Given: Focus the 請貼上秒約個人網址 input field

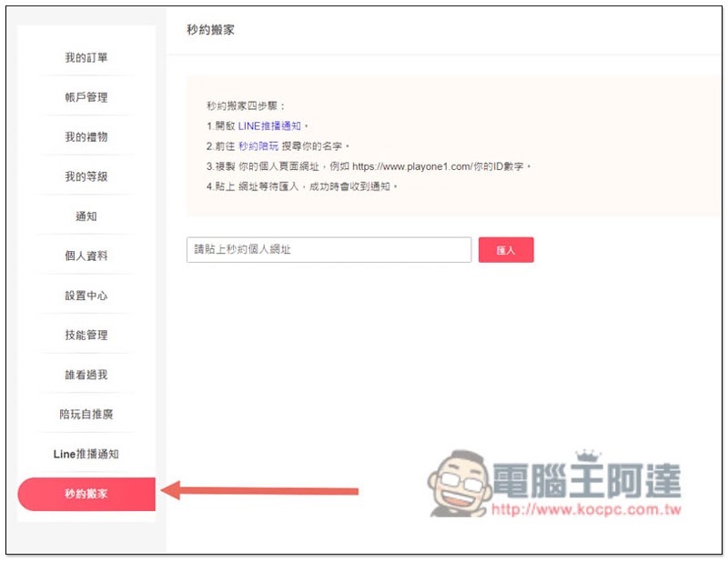Looking at the screenshot, I should (x=329, y=249).
